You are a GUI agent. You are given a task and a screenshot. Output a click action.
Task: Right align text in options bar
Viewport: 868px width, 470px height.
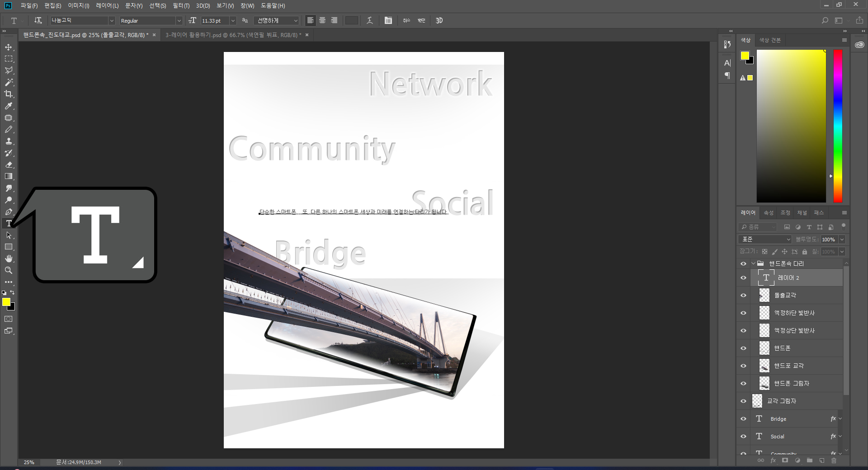tap(334, 20)
